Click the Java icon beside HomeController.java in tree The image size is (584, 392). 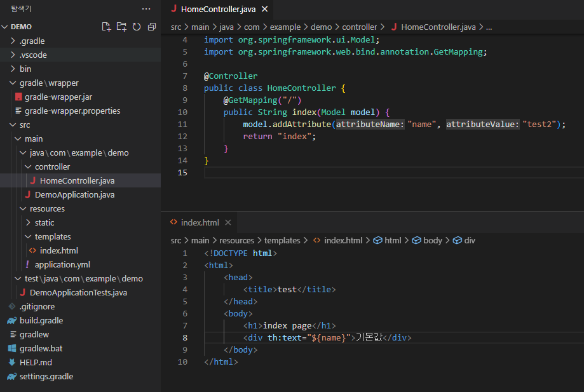point(33,180)
